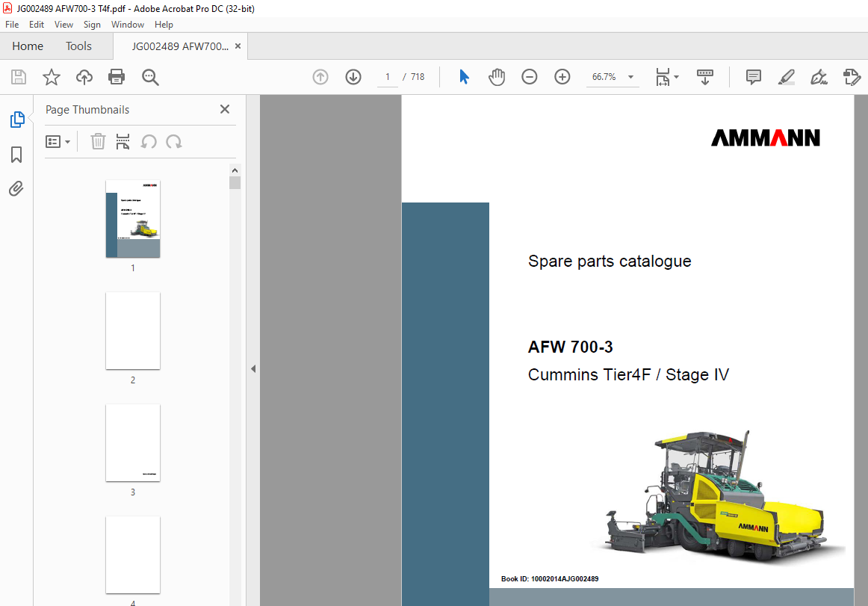Select page 2 thumbnail
Screen dimensions: 868x606
133,331
